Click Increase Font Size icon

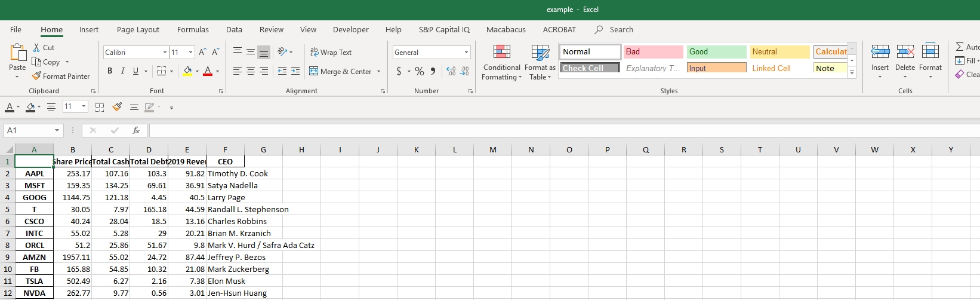pyautogui.click(x=202, y=53)
